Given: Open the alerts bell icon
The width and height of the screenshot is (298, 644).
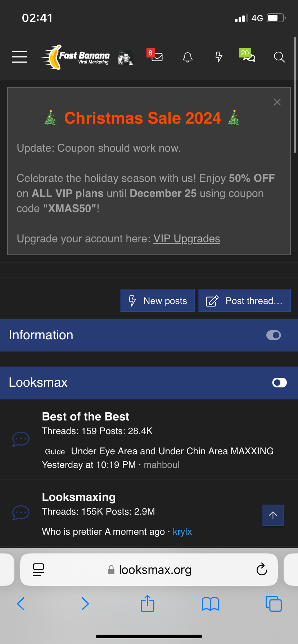Looking at the screenshot, I should (188, 57).
